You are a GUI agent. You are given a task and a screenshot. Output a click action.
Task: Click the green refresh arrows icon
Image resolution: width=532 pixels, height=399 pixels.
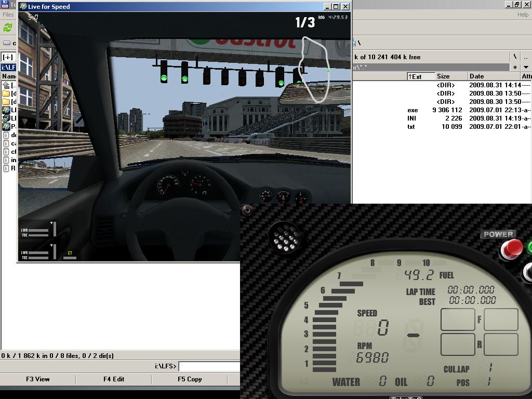click(x=8, y=28)
